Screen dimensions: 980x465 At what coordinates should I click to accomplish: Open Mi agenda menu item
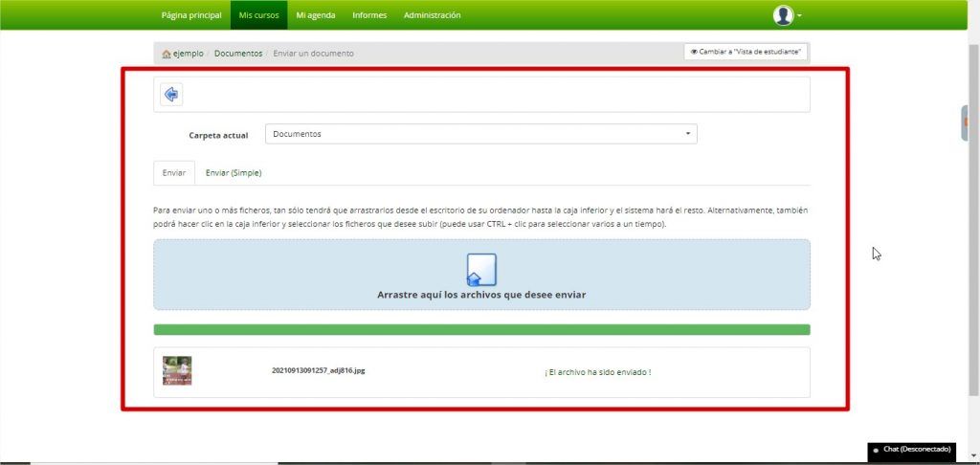click(x=316, y=15)
